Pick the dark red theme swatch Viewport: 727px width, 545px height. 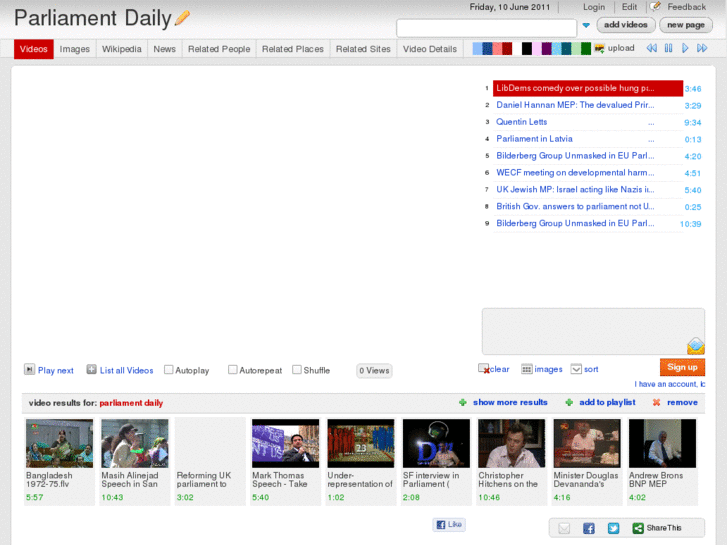pos(507,48)
